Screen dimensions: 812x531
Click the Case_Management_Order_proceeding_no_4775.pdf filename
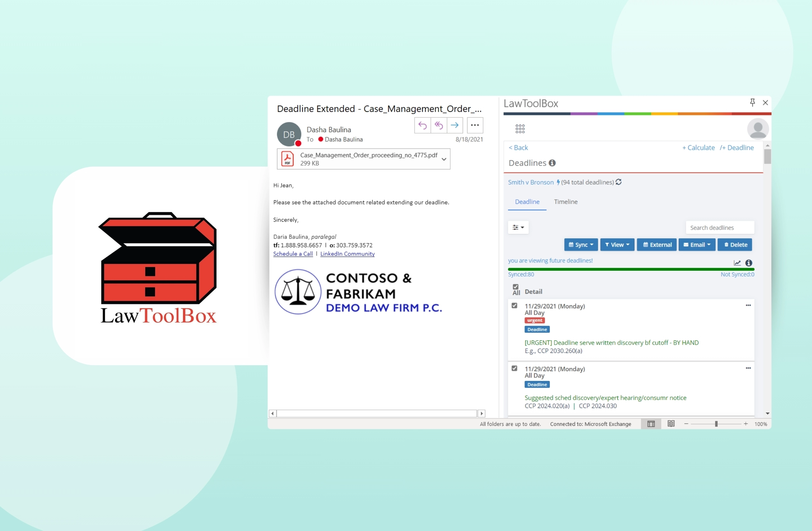368,155
